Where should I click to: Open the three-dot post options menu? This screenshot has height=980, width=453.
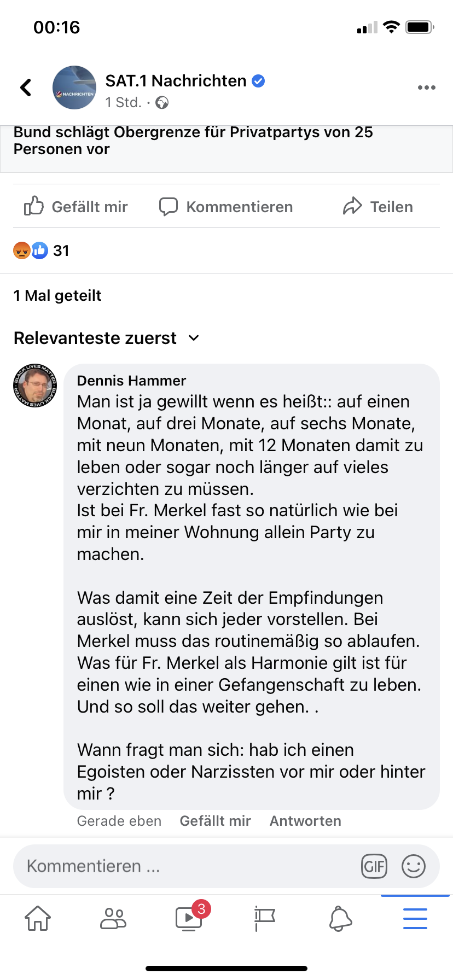426,87
